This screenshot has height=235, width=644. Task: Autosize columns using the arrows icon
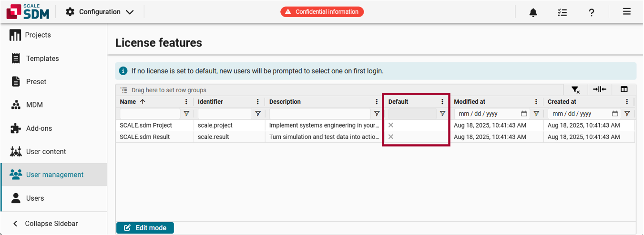point(599,89)
